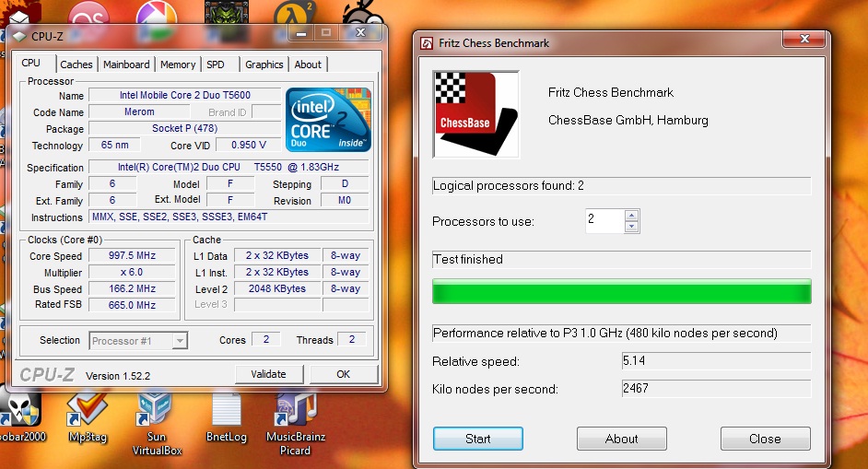Click the Validate button in CPU-Z

268,374
